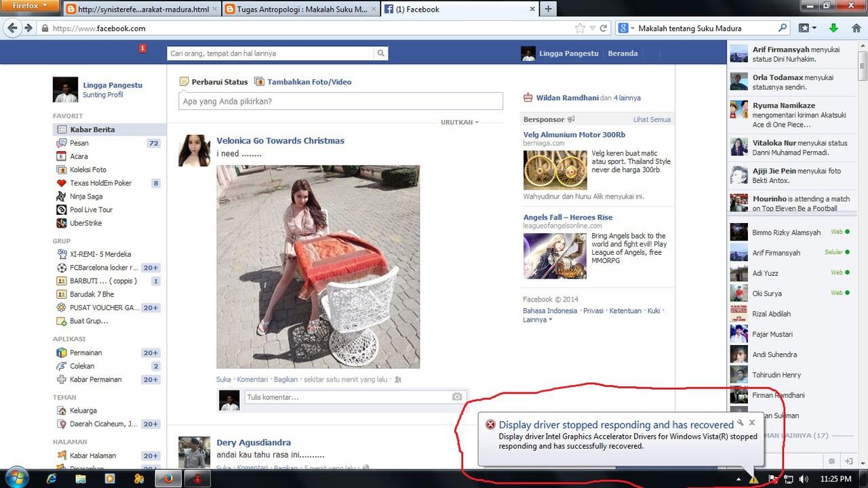This screenshot has height=488, width=868.
Task: Open Wildan Ramdhani birthday link
Action: (x=567, y=98)
